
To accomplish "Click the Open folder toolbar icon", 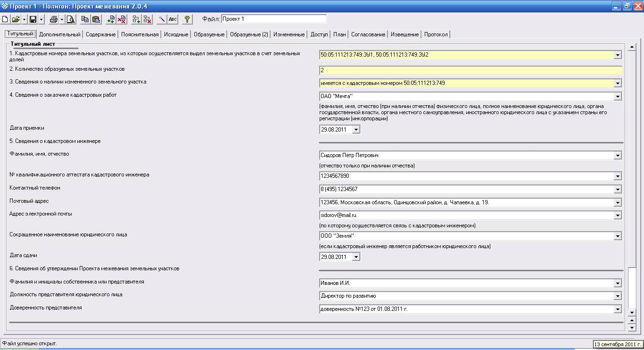I will click(16, 19).
